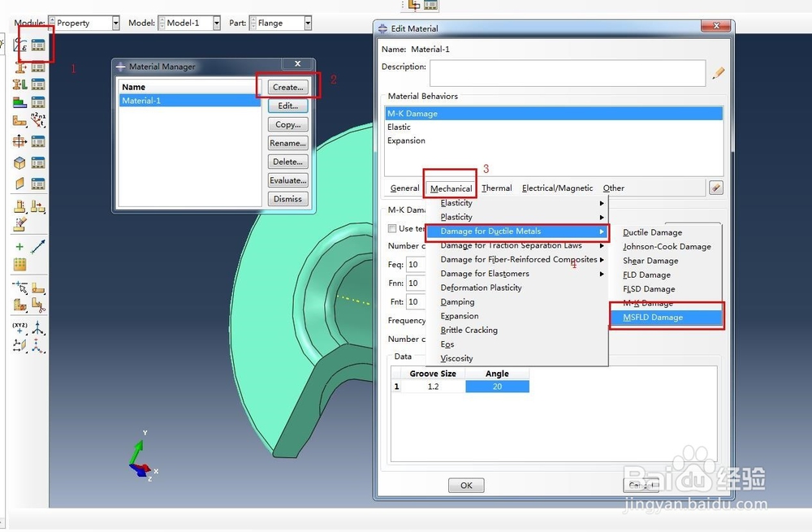Click Edit... button in Material Manager
Screen dimensions: 812x532
click(288, 106)
